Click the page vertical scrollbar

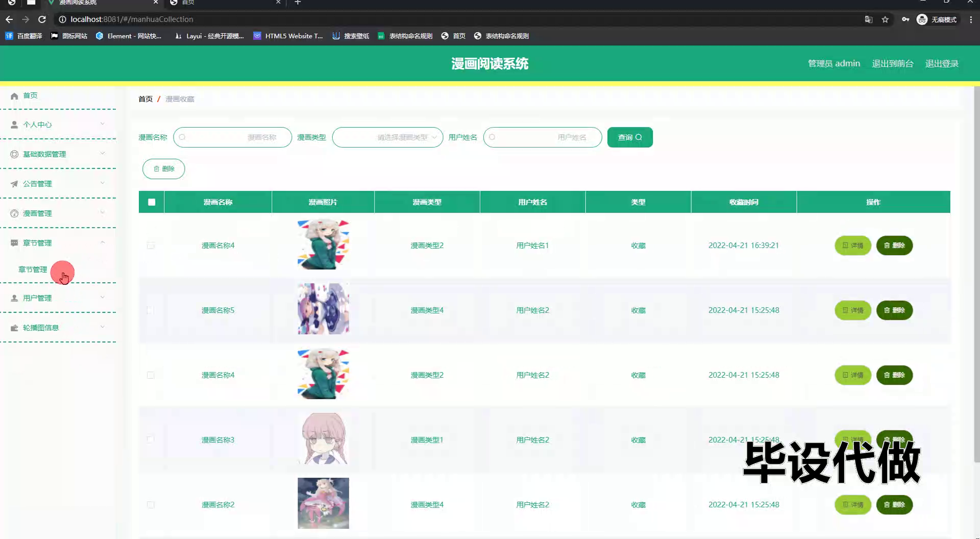(x=977, y=276)
